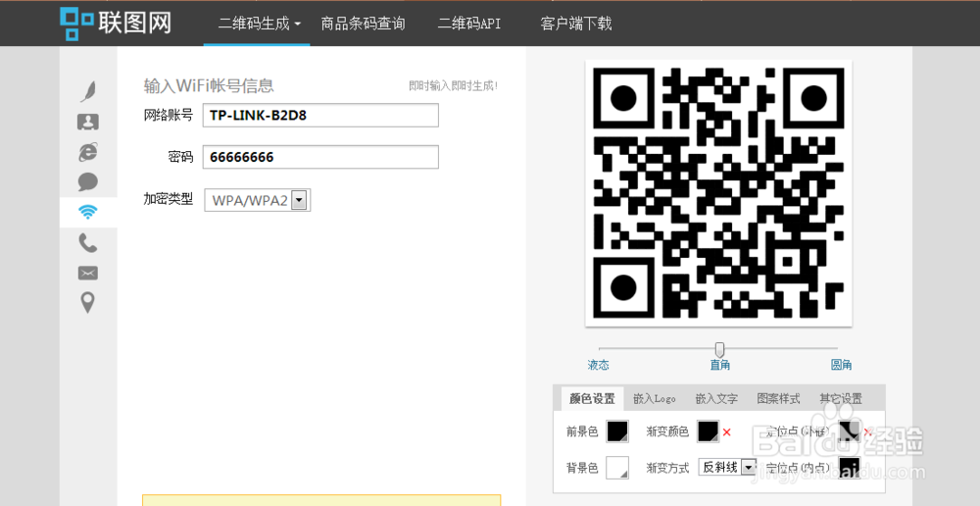Switch to the 其它设置 tab

841,398
